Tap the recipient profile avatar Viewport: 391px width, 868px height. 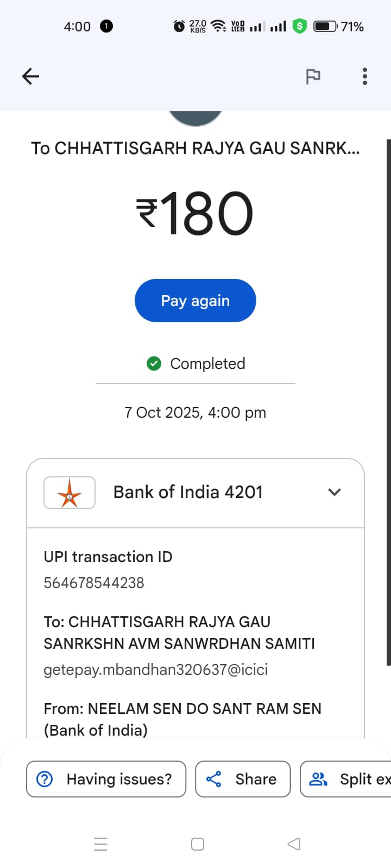(x=195, y=118)
